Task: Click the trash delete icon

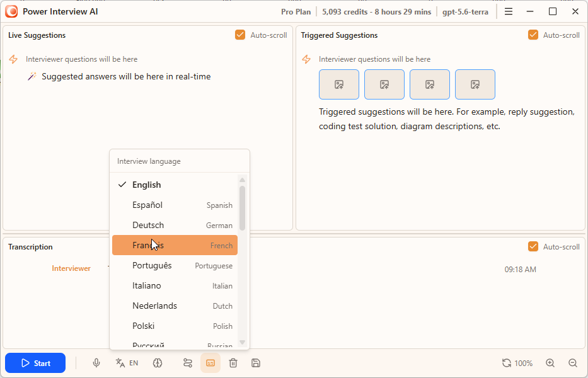Action: click(233, 363)
